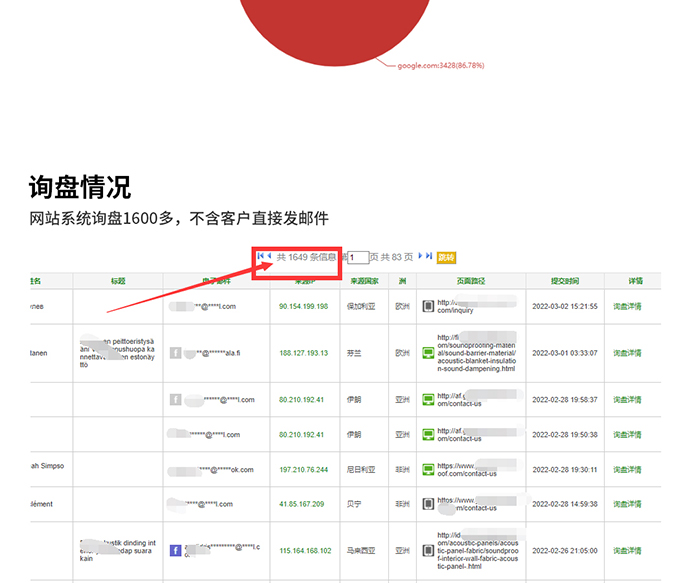
Task: Click the next page arrow icon
Action: pyautogui.click(x=420, y=256)
